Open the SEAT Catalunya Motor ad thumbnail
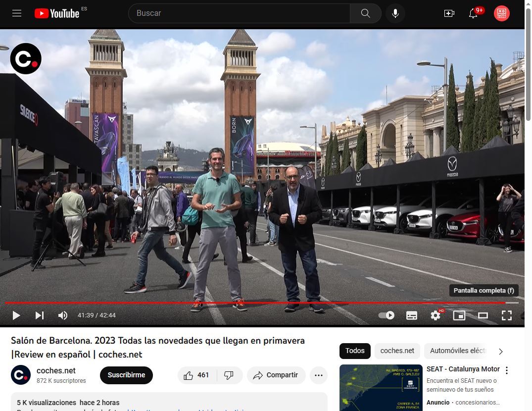 [x=381, y=388]
